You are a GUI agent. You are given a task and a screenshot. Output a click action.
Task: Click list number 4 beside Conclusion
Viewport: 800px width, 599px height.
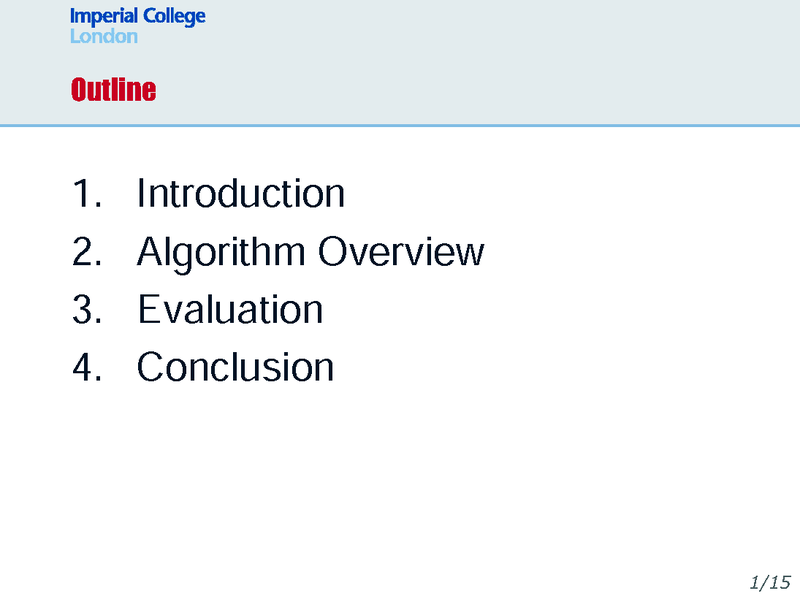click(x=84, y=368)
